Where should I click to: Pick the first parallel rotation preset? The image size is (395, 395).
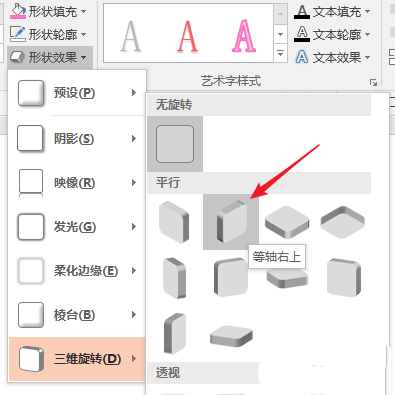click(174, 222)
